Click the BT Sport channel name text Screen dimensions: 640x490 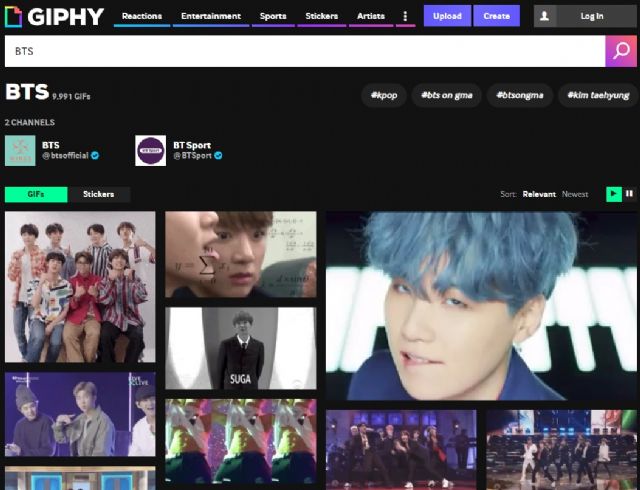coord(192,145)
